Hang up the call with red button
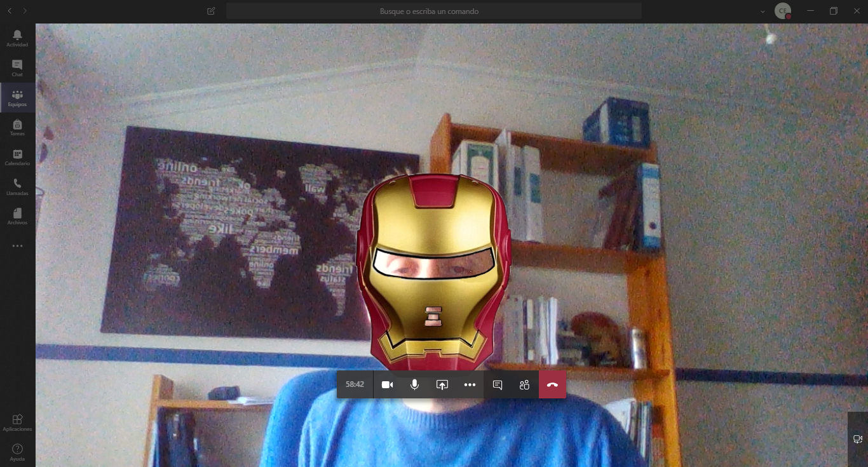This screenshot has width=868, height=467. click(x=552, y=384)
